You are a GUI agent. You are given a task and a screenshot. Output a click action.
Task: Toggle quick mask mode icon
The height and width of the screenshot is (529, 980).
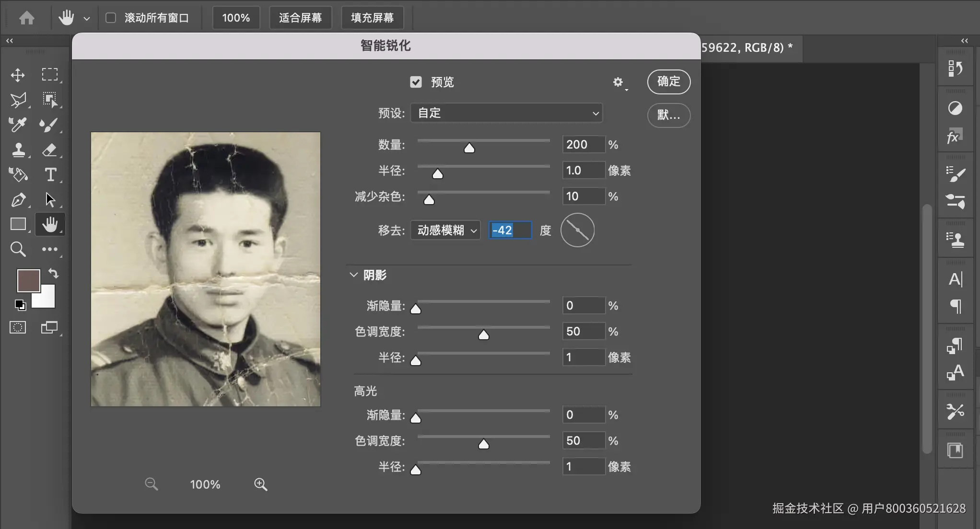click(x=18, y=328)
